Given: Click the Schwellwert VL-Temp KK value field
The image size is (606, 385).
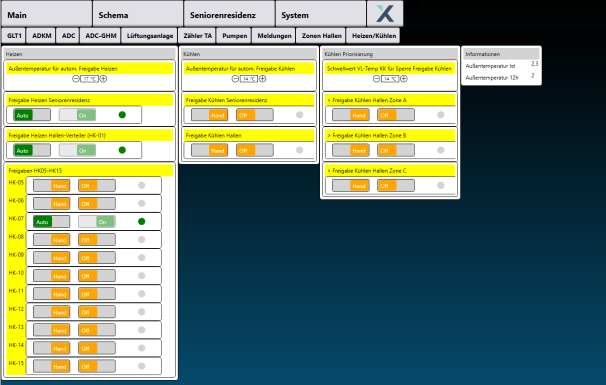Looking at the screenshot, I should 390,79.
